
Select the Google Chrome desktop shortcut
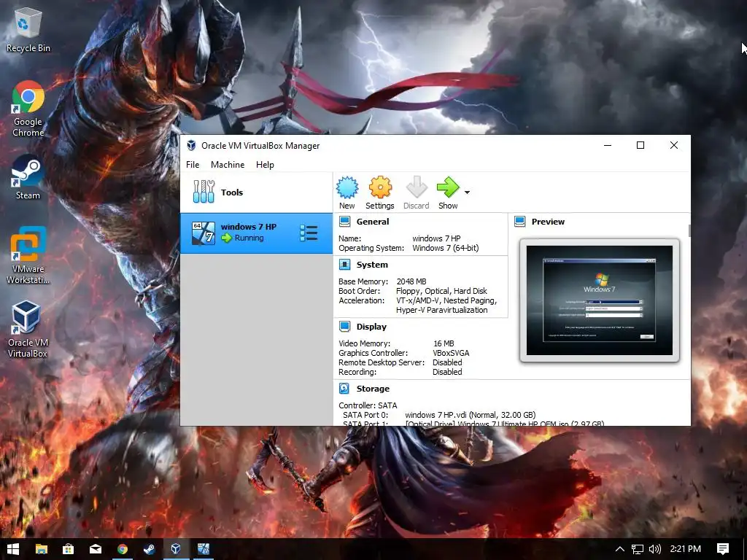[28, 109]
